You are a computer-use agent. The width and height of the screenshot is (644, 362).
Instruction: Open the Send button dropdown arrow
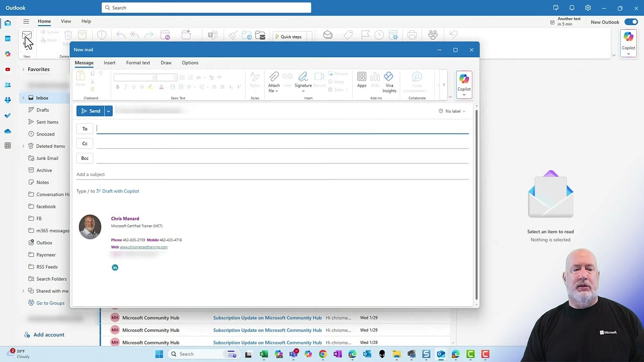tap(108, 111)
